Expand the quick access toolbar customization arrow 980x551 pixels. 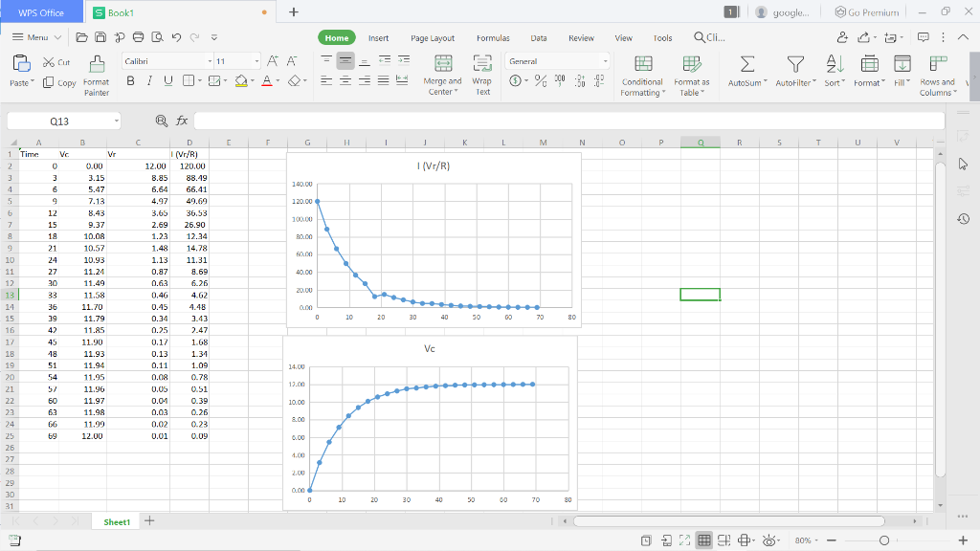213,37
